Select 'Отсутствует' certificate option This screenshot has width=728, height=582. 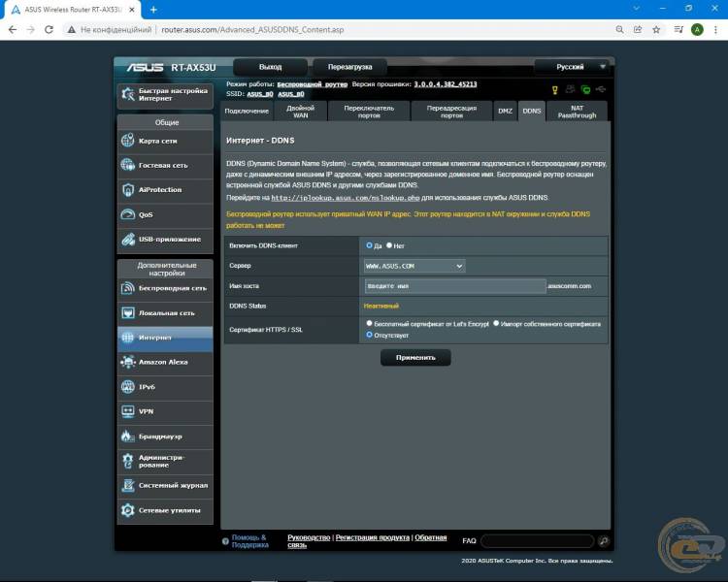pos(369,334)
